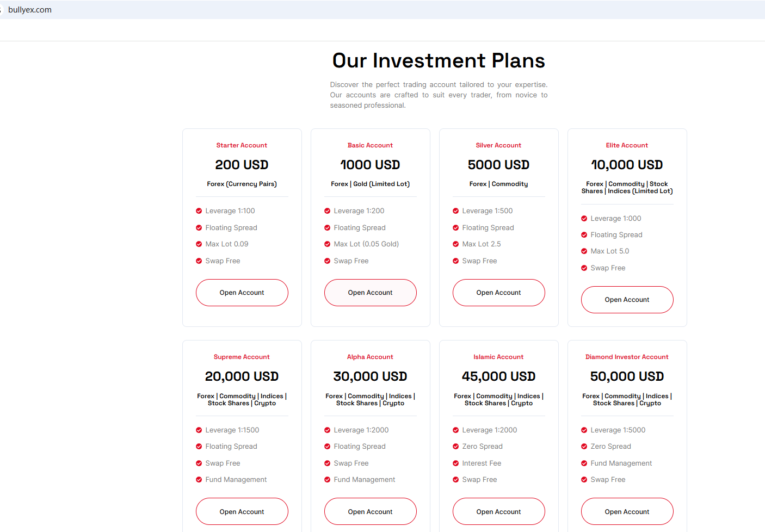Open the Starter Account plan

(x=242, y=293)
